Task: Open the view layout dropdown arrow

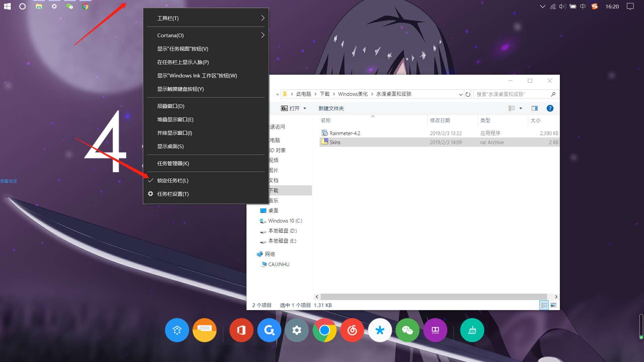Action: point(521,108)
